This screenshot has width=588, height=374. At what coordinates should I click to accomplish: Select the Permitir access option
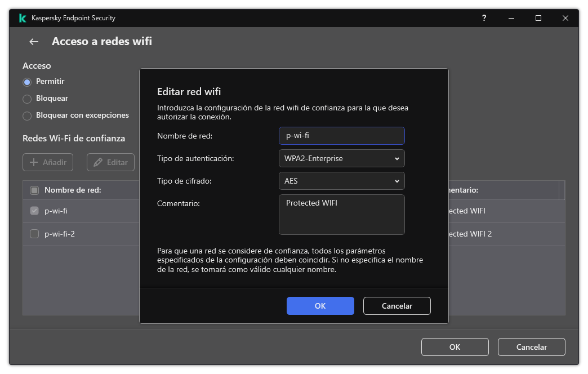click(26, 82)
